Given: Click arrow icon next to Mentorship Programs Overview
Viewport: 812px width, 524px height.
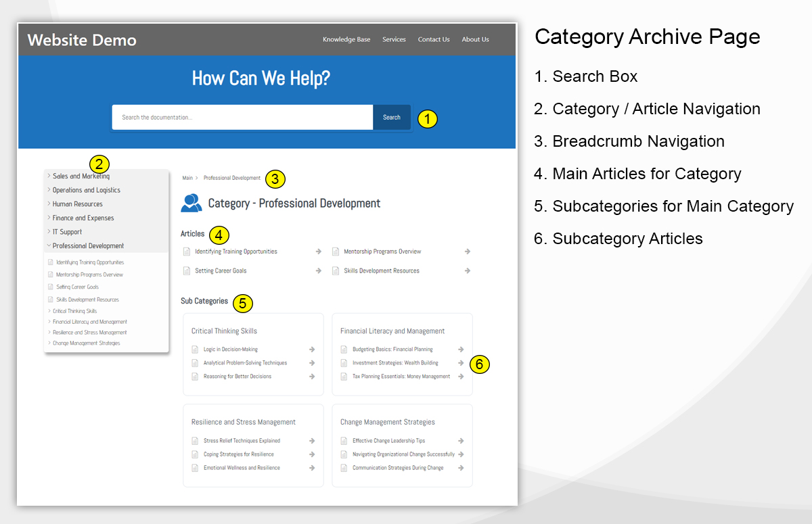Looking at the screenshot, I should click(468, 252).
